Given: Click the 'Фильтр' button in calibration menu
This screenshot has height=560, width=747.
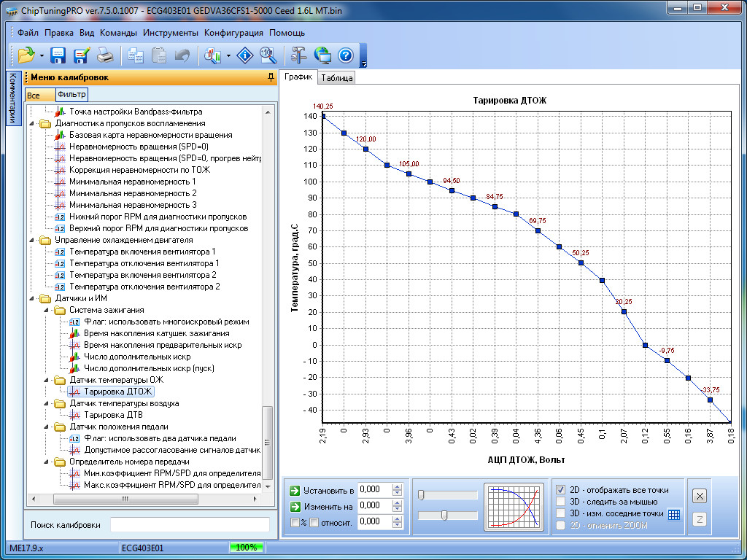Looking at the screenshot, I should click(71, 95).
